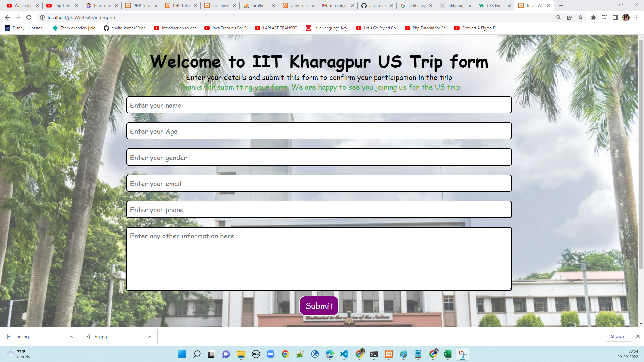Open the Extensions puzzle icon
644x362 pixels.
pyautogui.click(x=593, y=17)
